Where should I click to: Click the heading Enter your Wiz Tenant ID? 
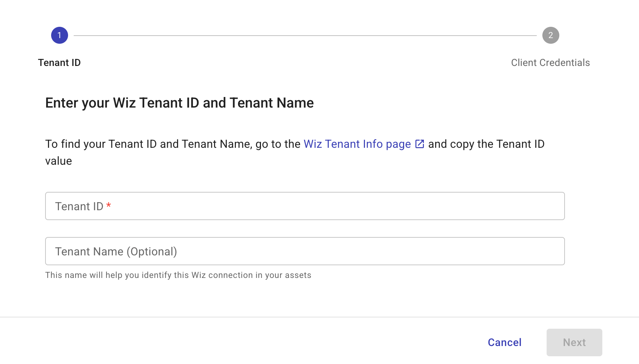[x=179, y=103]
